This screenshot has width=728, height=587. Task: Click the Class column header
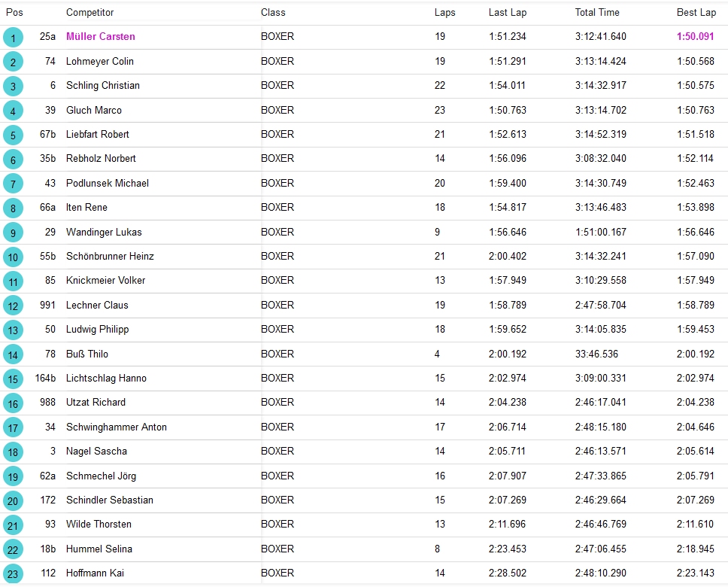point(273,13)
